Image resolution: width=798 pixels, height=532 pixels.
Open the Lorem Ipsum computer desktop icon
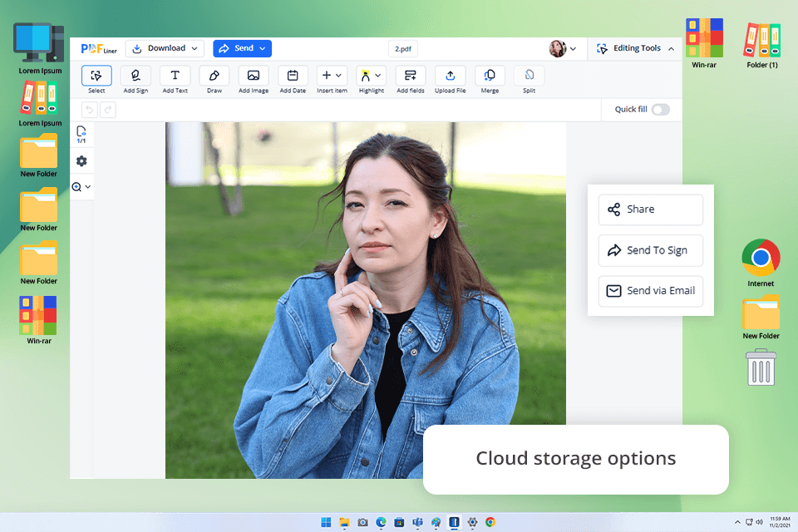tap(40, 48)
